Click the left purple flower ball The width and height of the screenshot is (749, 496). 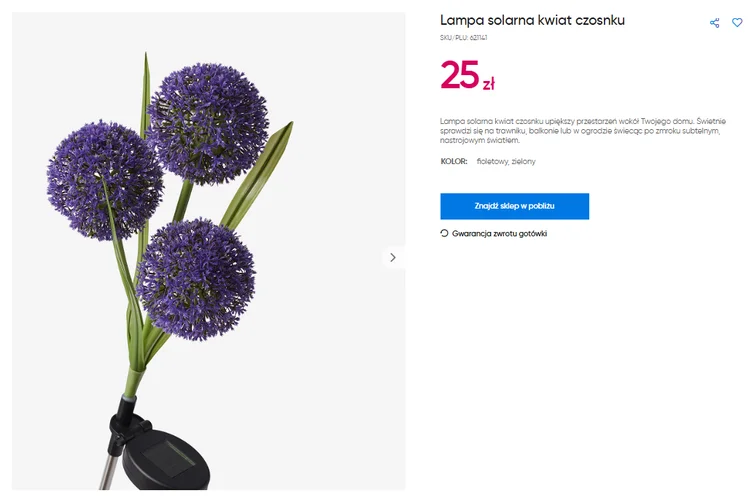tap(103, 178)
